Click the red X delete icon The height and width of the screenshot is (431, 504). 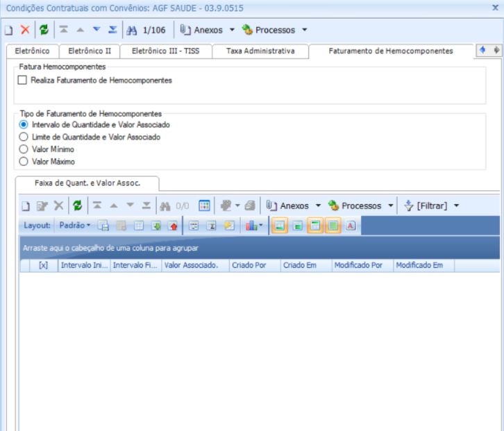pos(25,30)
